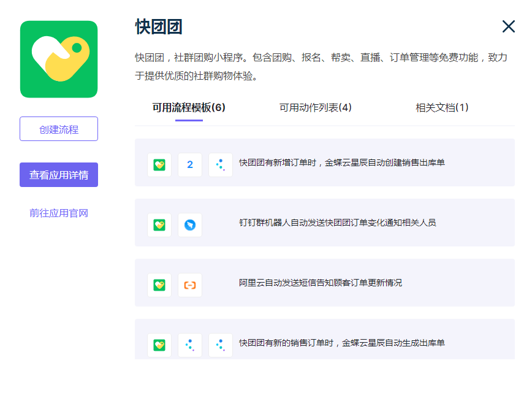Viewport: 532px width, 401px height.
Task: Select the 相关文档(1) tab
Action: (442, 108)
